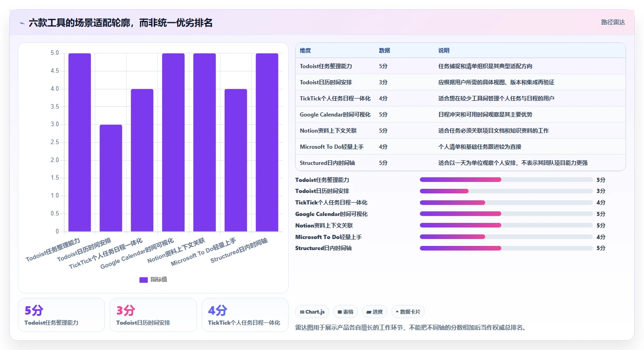
Task: Click progress bar for Structured日内时间轴
Action: coord(506,248)
